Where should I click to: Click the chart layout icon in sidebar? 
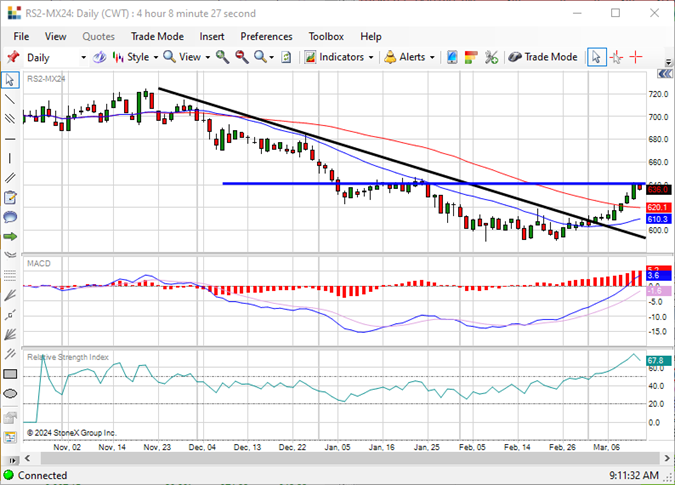coord(10,437)
